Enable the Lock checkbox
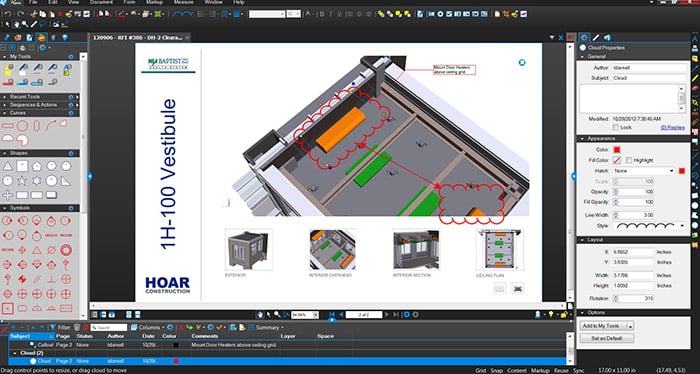This screenshot has height=374, width=700. click(x=616, y=127)
